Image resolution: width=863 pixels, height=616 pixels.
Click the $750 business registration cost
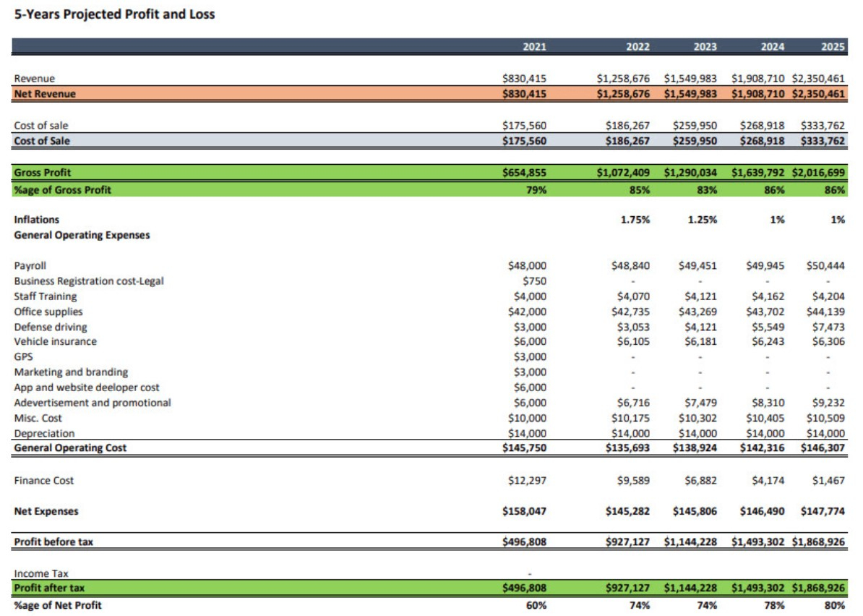coord(534,281)
